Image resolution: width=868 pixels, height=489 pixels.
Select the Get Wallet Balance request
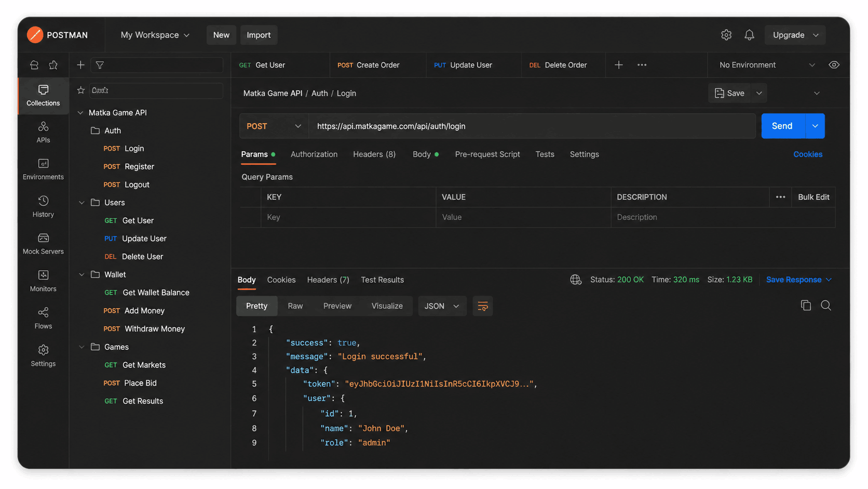pos(147,293)
